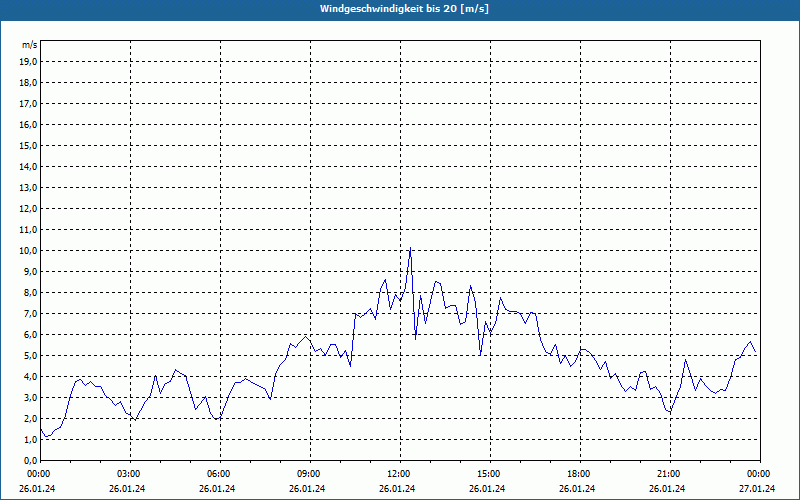Viewport: 800px width, 500px height.
Task: Click the 21:00 time label
Action: pyautogui.click(x=670, y=474)
